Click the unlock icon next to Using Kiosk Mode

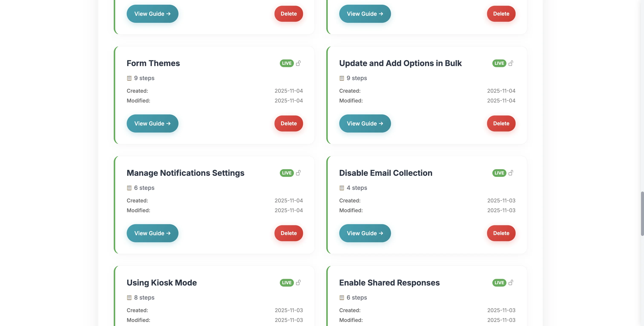coord(299,283)
